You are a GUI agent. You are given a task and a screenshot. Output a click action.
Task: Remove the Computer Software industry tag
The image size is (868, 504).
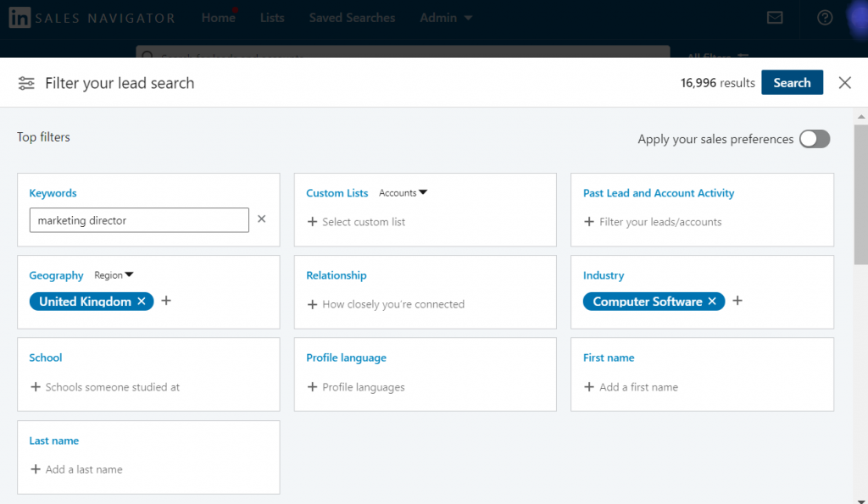(x=712, y=301)
